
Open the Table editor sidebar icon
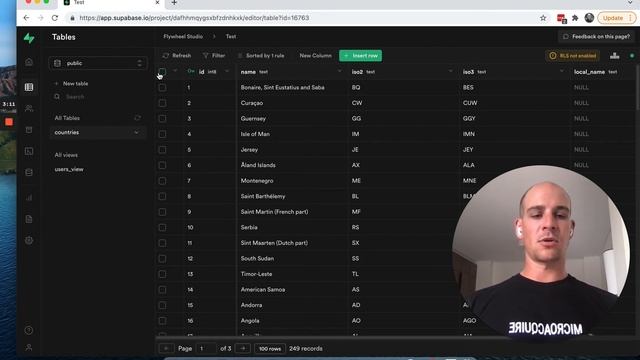click(29, 87)
